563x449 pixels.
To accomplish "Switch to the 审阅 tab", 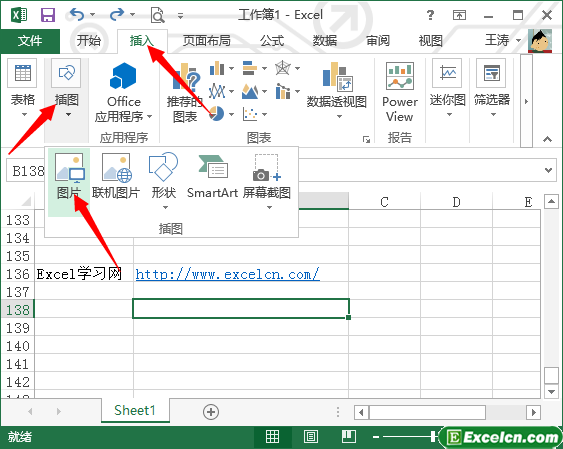I will pyautogui.click(x=378, y=41).
